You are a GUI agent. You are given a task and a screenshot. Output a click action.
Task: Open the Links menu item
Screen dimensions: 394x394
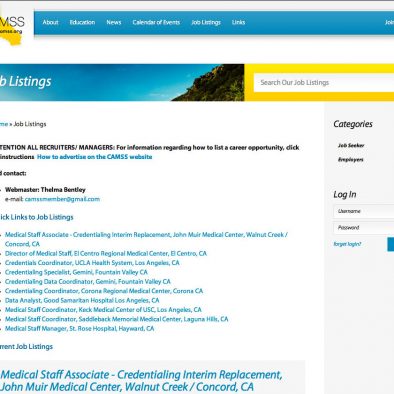(238, 22)
